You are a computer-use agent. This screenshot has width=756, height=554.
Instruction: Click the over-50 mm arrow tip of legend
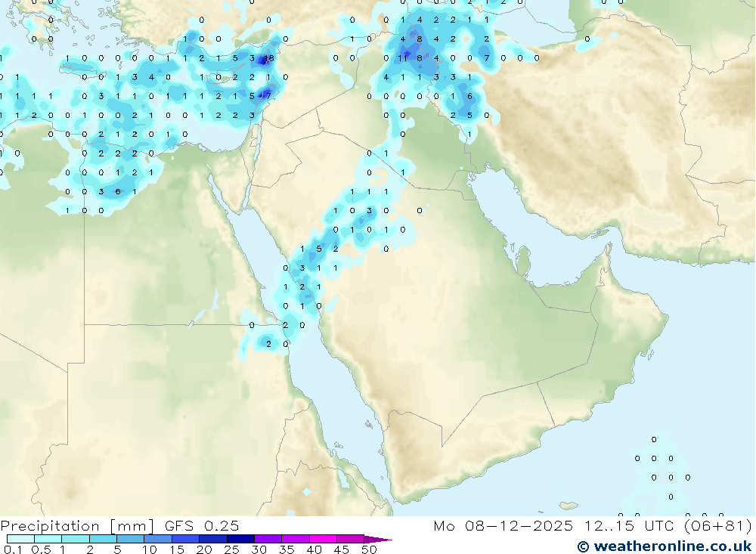[x=378, y=540]
